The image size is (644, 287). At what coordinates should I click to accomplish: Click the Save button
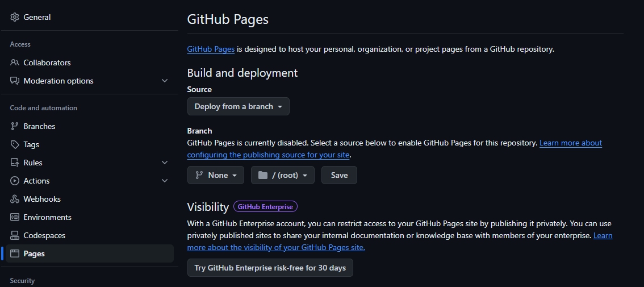coord(339,175)
